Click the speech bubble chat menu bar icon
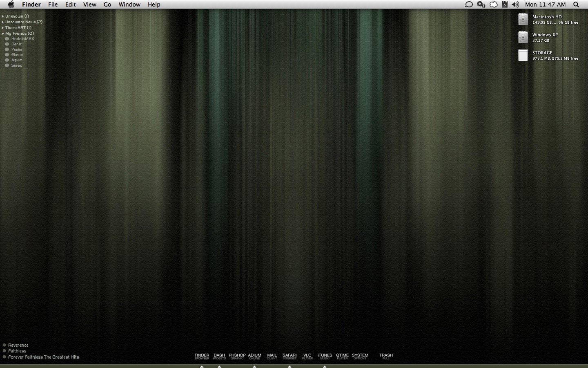The image size is (588, 368). coord(469,4)
